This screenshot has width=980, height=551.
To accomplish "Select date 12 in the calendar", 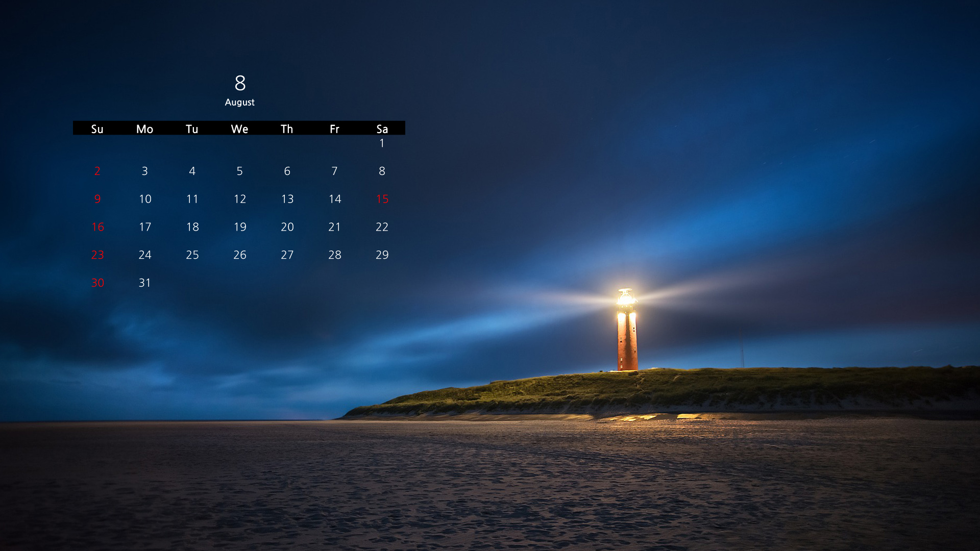I will [x=239, y=199].
